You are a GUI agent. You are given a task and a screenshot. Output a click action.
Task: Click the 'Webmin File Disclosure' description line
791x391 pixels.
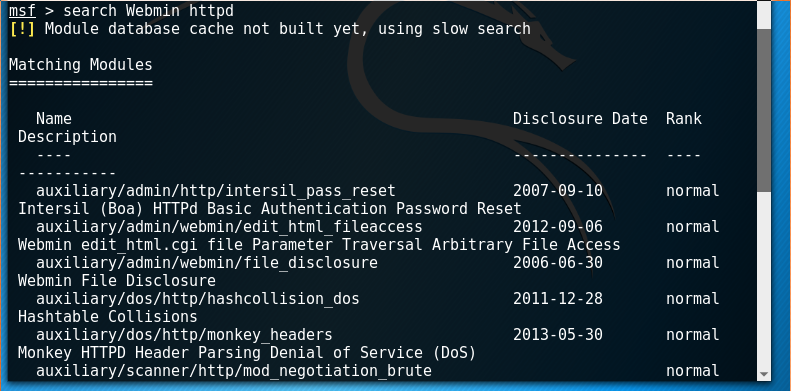[x=117, y=281]
